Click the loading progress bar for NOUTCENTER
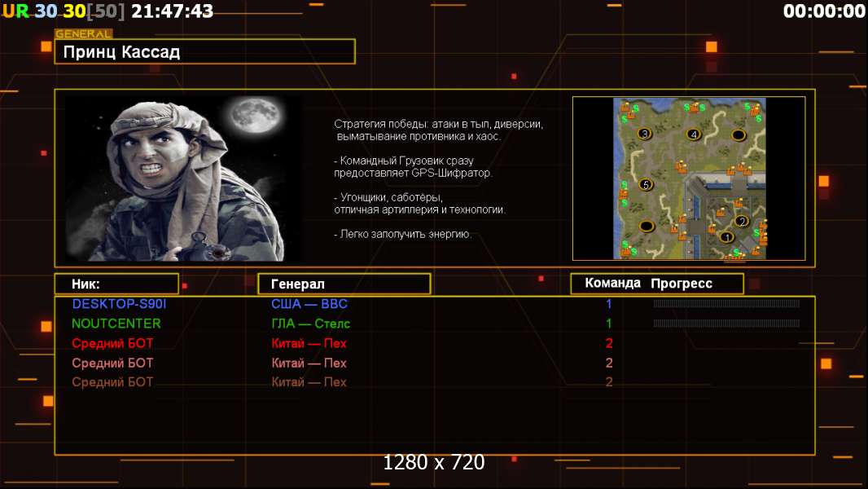 pyautogui.click(x=726, y=324)
